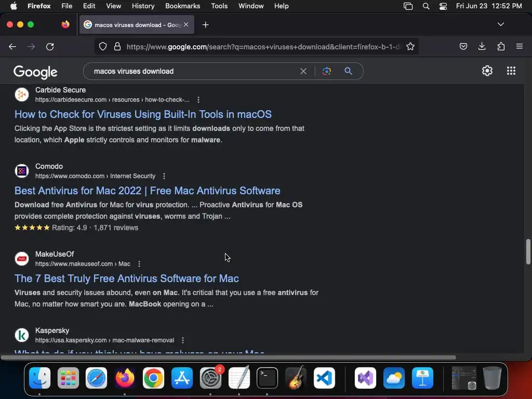Click the vertical page scrollbar thumb
This screenshot has height=399, width=532.
click(528, 251)
